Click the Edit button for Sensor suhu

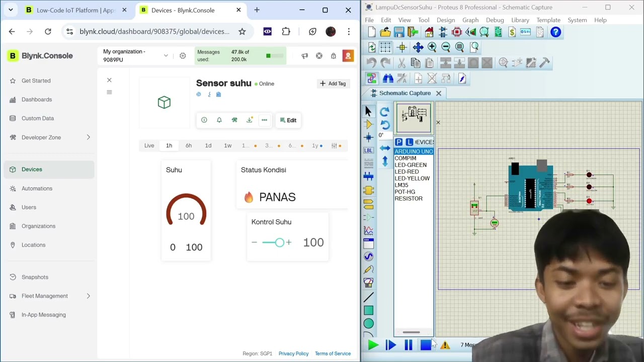[x=288, y=120]
